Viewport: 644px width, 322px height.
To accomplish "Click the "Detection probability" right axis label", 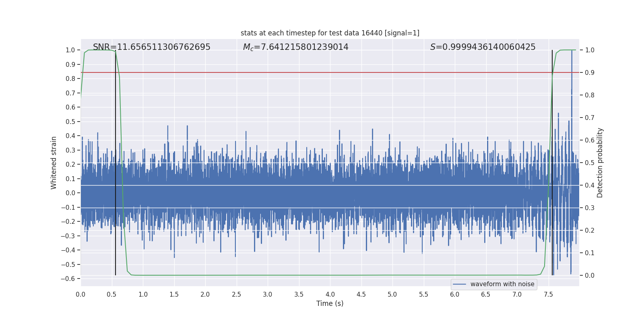I will [x=600, y=163].
